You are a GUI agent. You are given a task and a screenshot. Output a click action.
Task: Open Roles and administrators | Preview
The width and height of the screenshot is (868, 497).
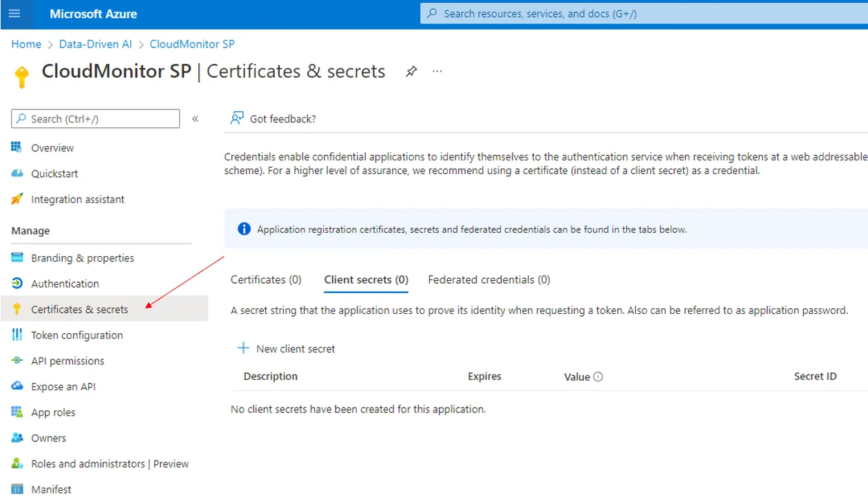tap(110, 463)
